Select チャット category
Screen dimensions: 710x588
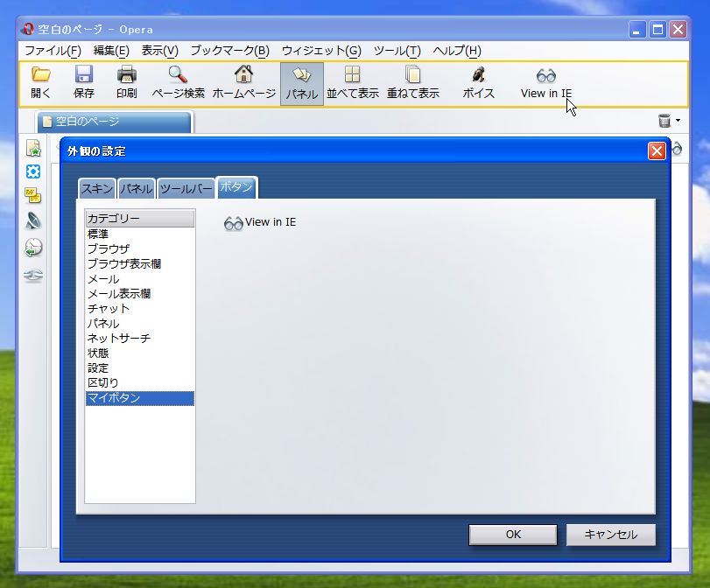coord(140,309)
